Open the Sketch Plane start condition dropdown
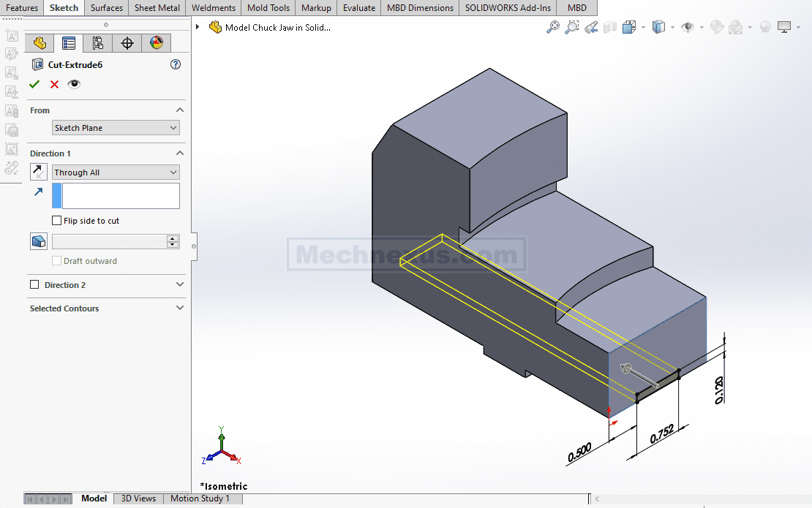The image size is (812, 508). (x=116, y=128)
